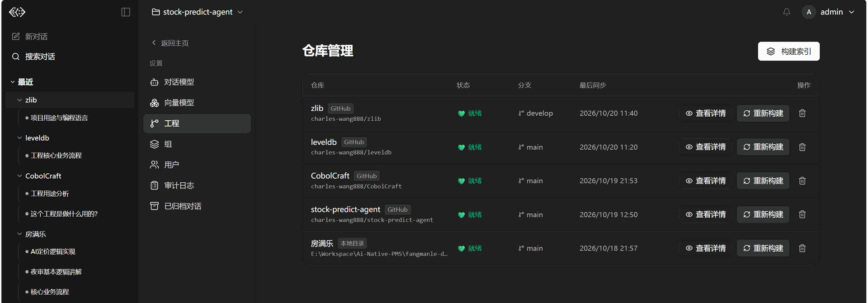Screen dimensions: 868x303
Task: Delete the zlib repository
Action: point(802,113)
